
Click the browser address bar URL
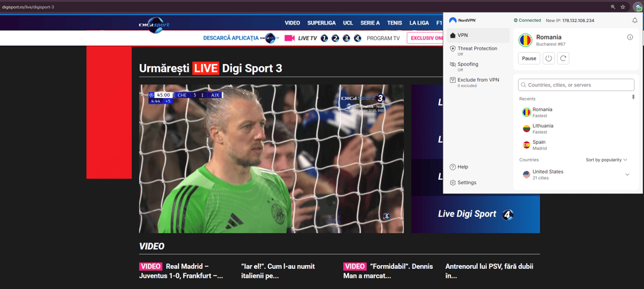click(x=28, y=7)
